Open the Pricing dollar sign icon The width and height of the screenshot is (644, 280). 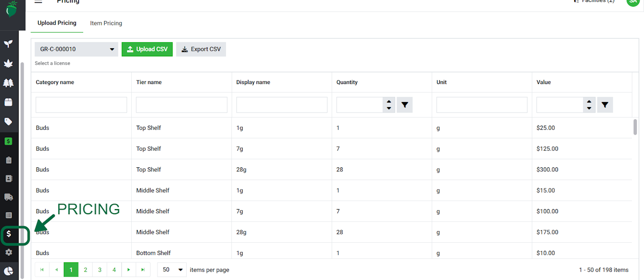[x=9, y=234]
